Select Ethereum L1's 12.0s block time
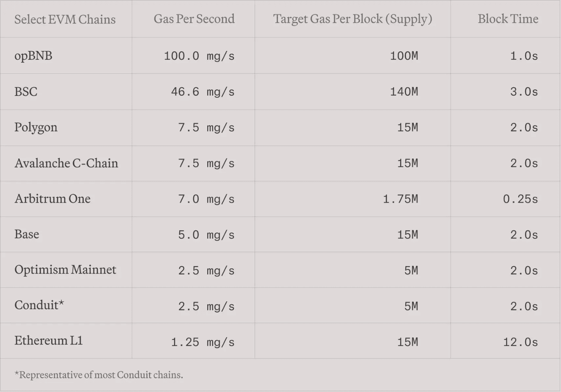This screenshot has width=561, height=392. click(x=520, y=342)
